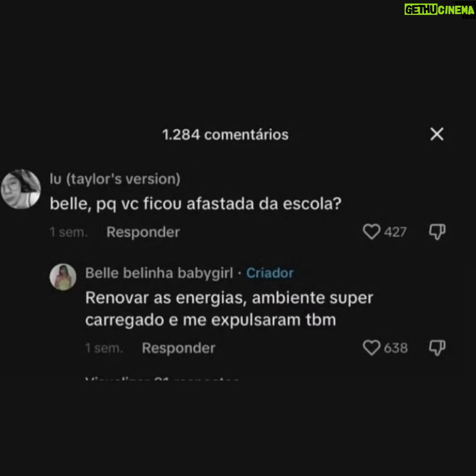Close the comments panel with the X
This screenshot has height=476, width=476.
[437, 134]
